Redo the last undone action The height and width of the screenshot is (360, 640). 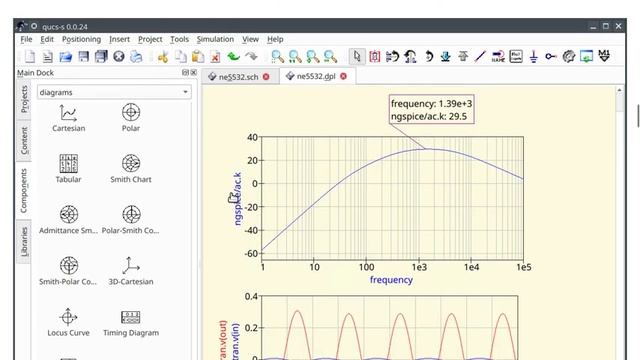tap(251, 56)
